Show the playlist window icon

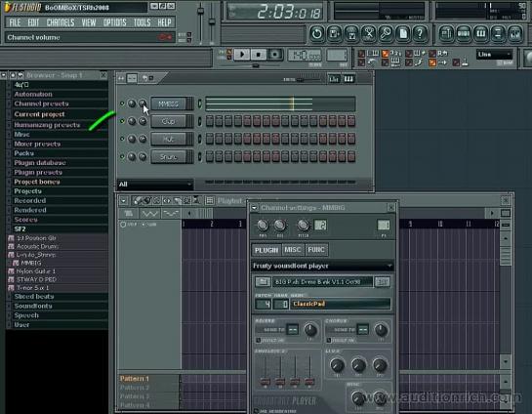pyautogui.click(x=446, y=33)
